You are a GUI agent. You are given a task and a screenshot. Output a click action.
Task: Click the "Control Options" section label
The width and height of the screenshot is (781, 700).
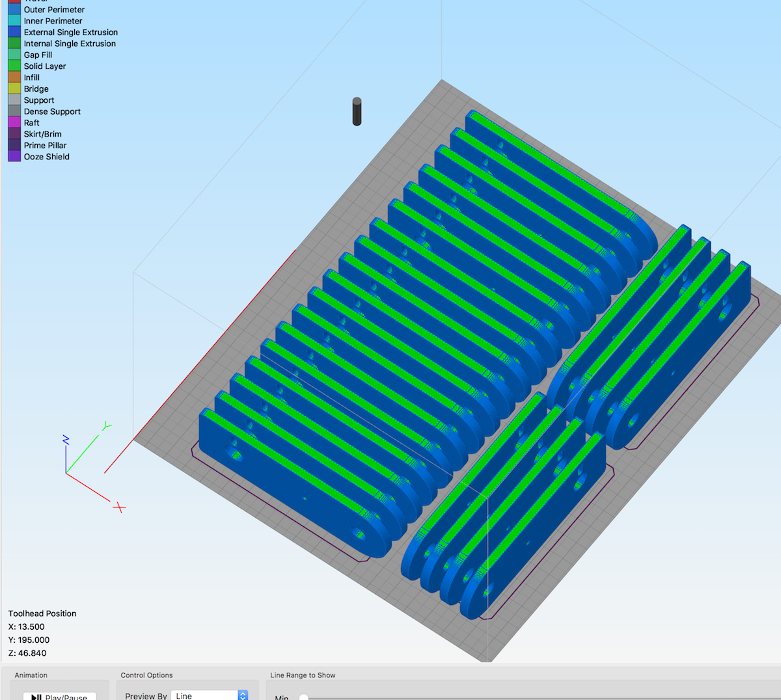pyautogui.click(x=146, y=675)
